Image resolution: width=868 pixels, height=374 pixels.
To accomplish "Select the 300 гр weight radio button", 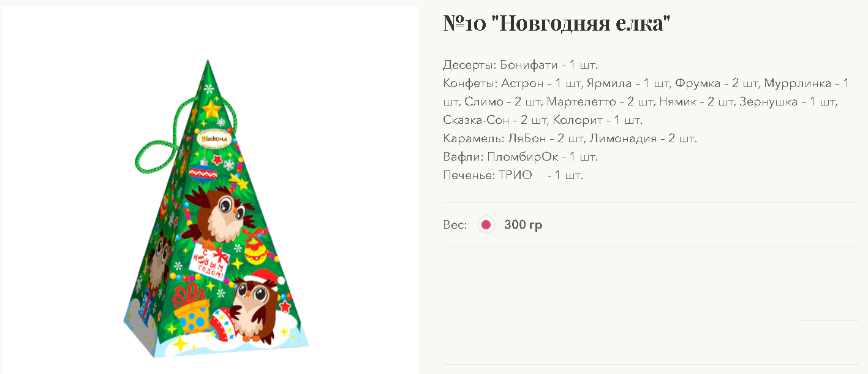I will [x=486, y=225].
